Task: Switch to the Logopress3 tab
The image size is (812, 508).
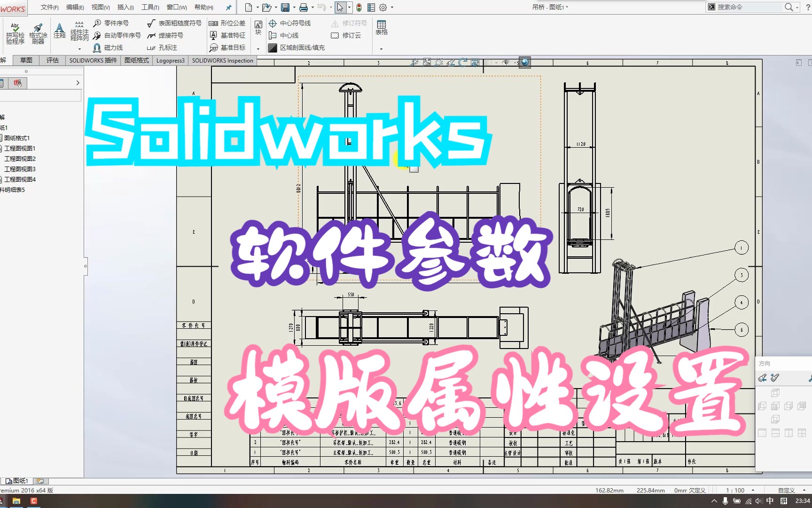Action: 171,60
